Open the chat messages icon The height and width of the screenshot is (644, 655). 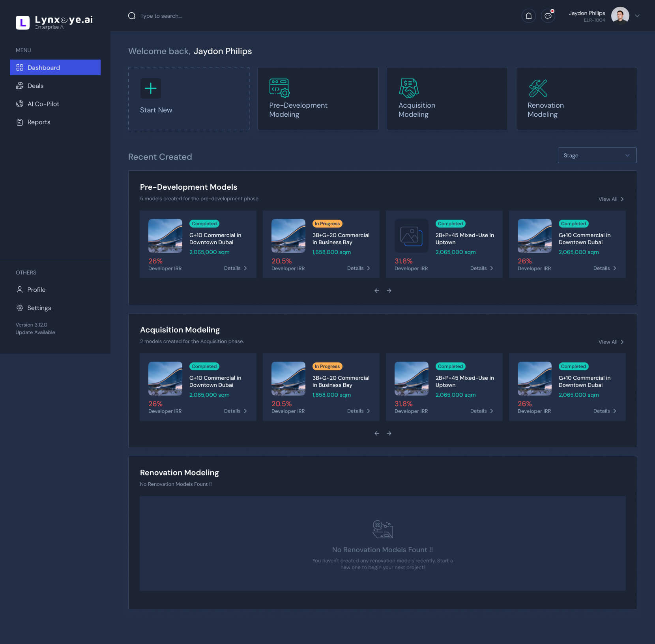click(548, 16)
